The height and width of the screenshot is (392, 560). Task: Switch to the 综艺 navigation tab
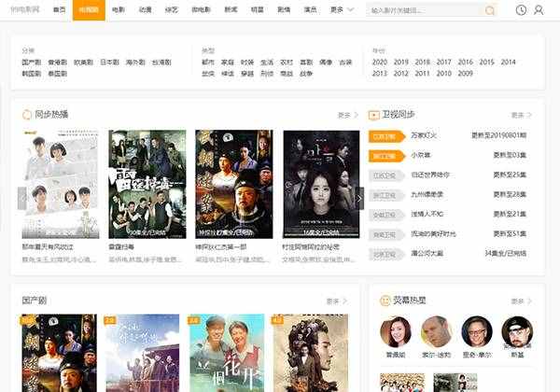[172, 10]
